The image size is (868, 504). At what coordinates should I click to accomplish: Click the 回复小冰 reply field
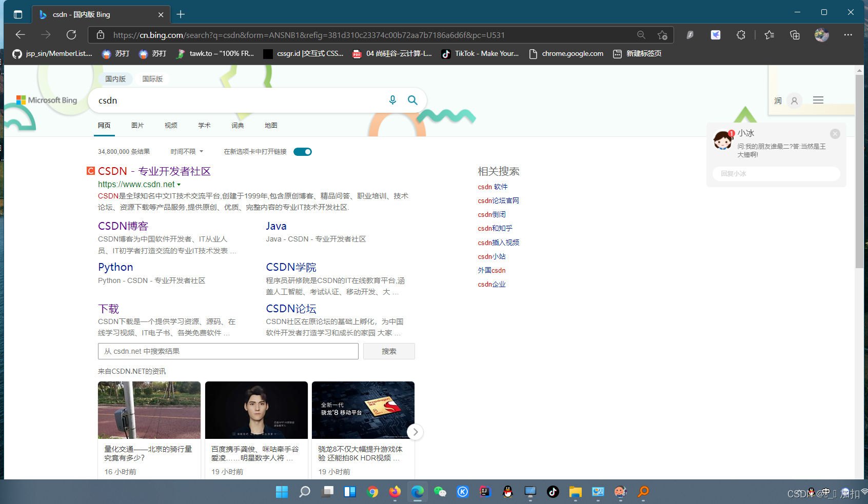tap(776, 174)
